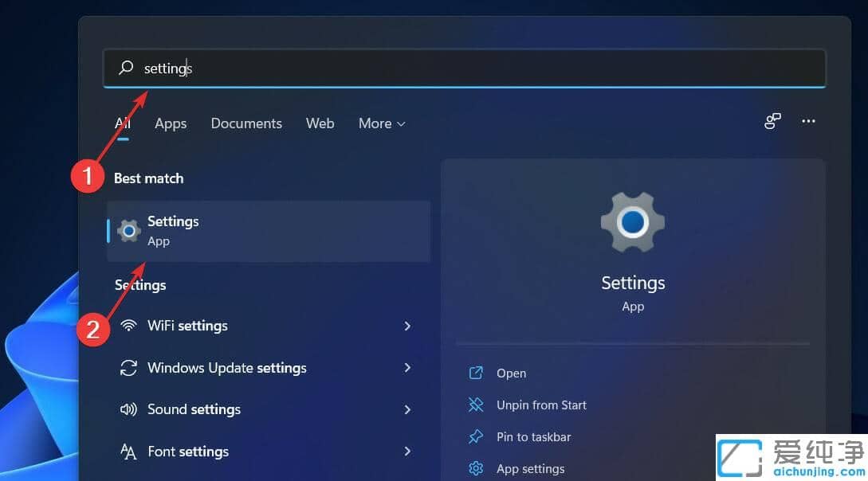868x481 pixels.
Task: Switch to the Apps tab
Action: pyautogui.click(x=170, y=123)
